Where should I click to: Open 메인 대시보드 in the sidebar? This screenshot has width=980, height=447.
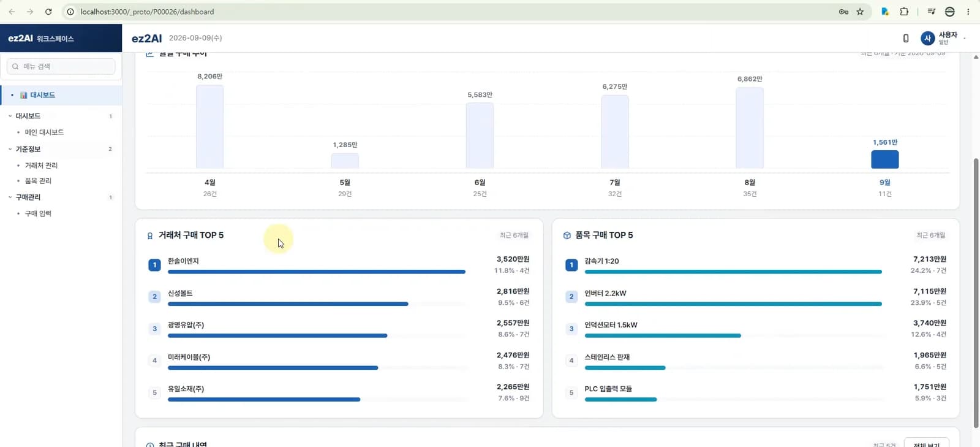44,132
